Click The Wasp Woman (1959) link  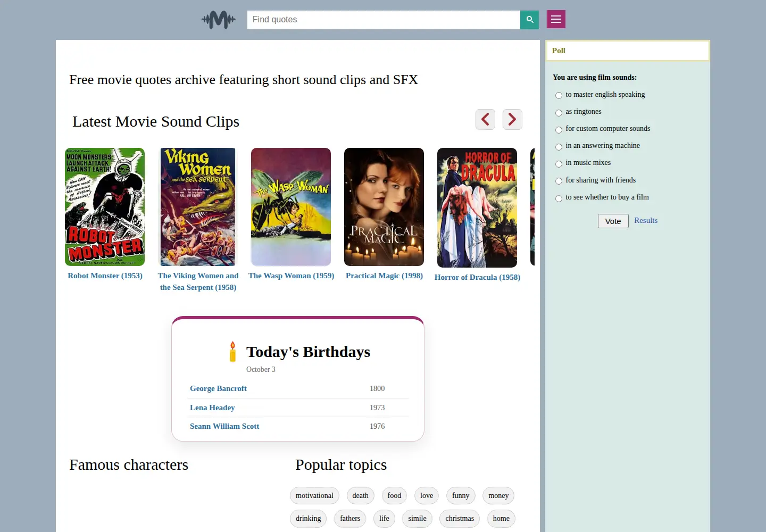(291, 276)
